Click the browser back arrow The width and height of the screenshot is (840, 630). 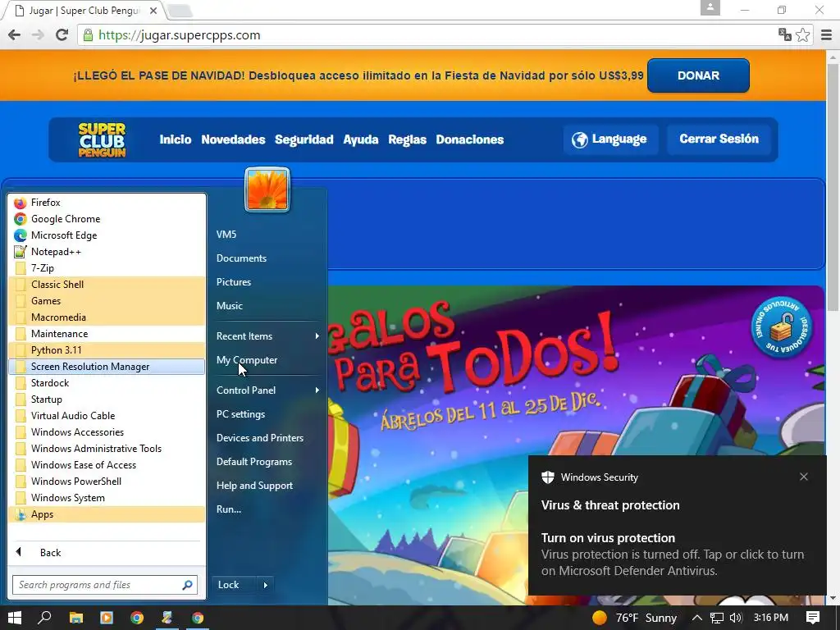point(15,34)
